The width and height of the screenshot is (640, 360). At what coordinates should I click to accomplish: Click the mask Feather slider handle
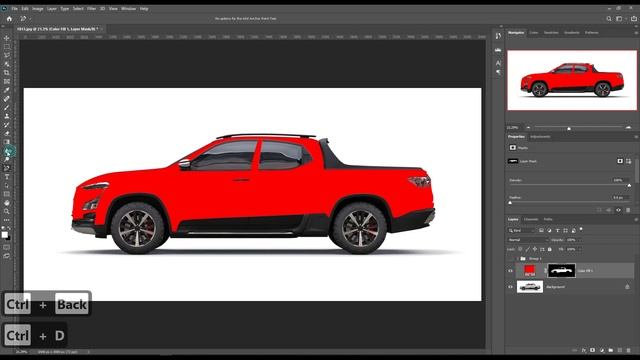point(510,202)
